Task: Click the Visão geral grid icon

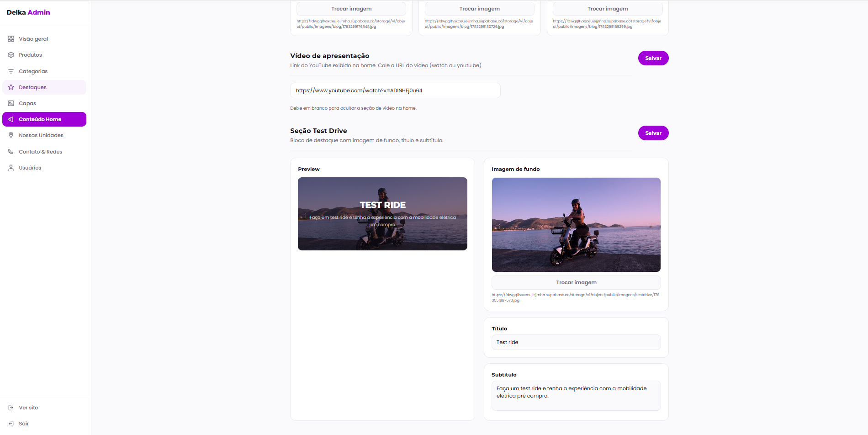Action: click(x=11, y=39)
